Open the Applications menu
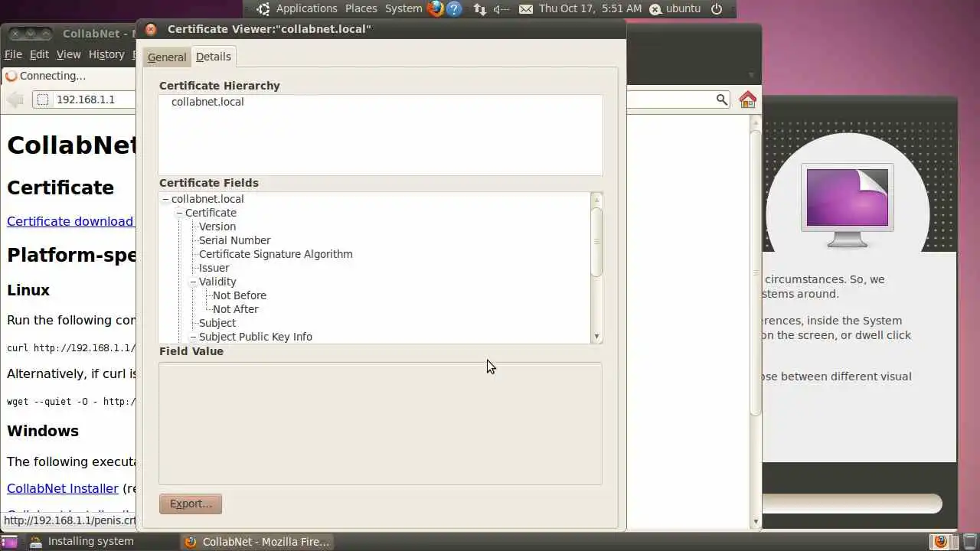The image size is (980, 551). (x=306, y=8)
